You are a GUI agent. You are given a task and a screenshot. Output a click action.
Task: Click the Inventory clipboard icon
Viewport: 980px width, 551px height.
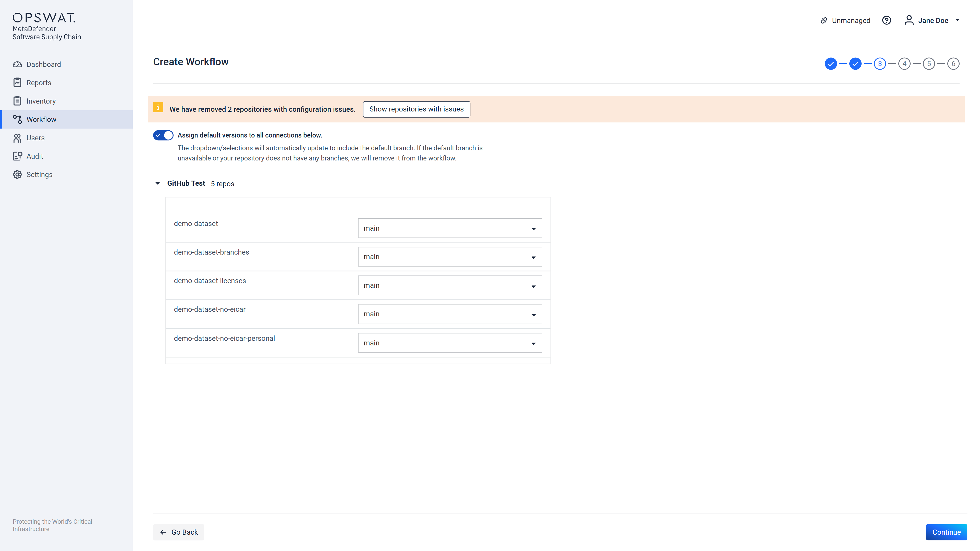tap(17, 101)
